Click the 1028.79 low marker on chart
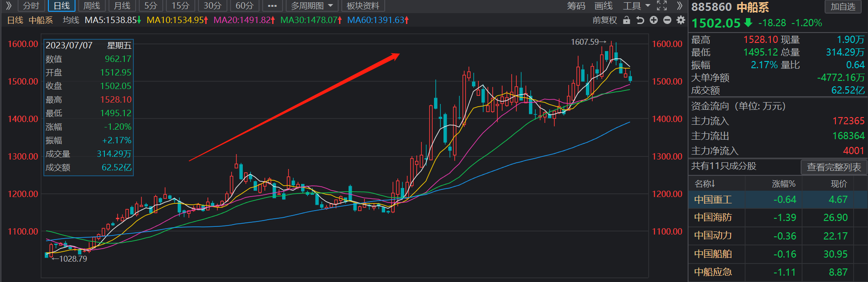The height and width of the screenshot is (282, 868). [70, 259]
